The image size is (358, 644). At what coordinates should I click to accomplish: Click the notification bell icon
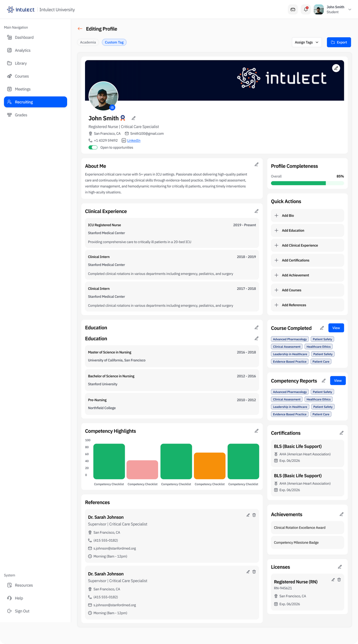tap(306, 10)
